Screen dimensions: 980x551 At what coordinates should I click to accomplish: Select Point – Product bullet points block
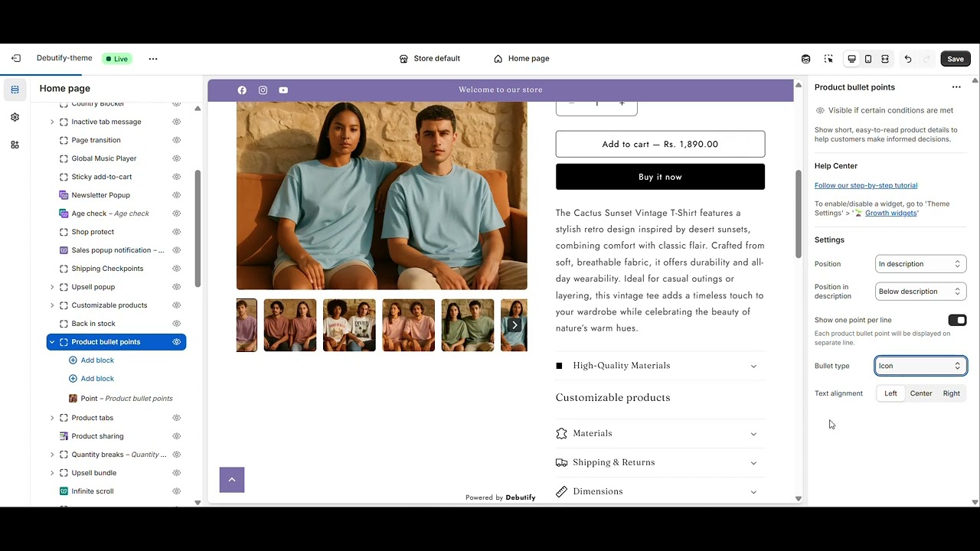120,399
